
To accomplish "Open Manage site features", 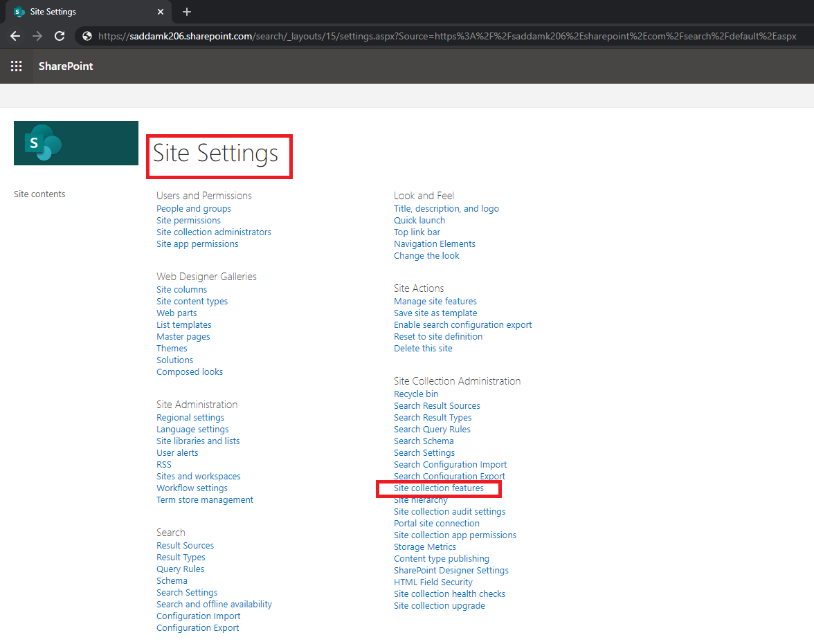I will 435,302.
